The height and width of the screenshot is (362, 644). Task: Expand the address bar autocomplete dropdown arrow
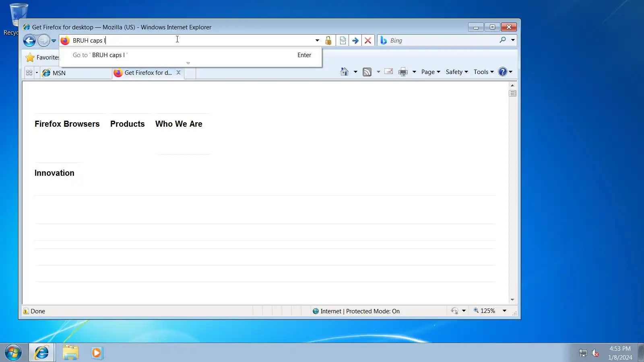(x=317, y=41)
